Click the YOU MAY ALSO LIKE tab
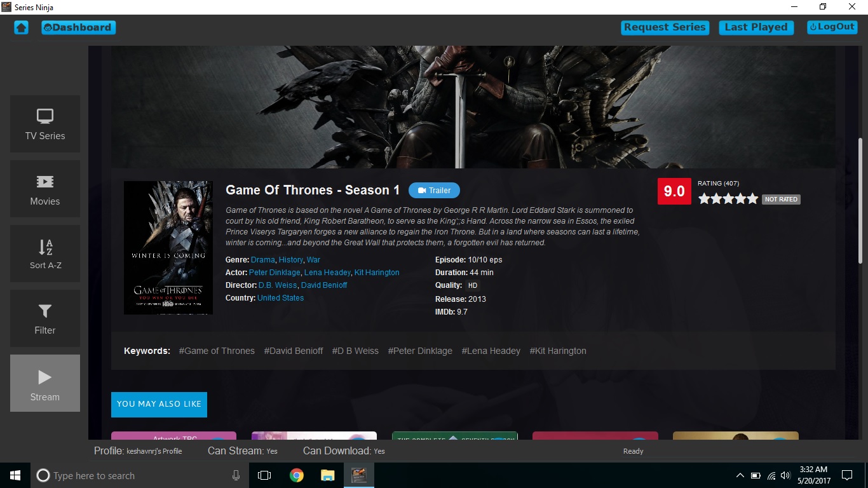 [159, 404]
